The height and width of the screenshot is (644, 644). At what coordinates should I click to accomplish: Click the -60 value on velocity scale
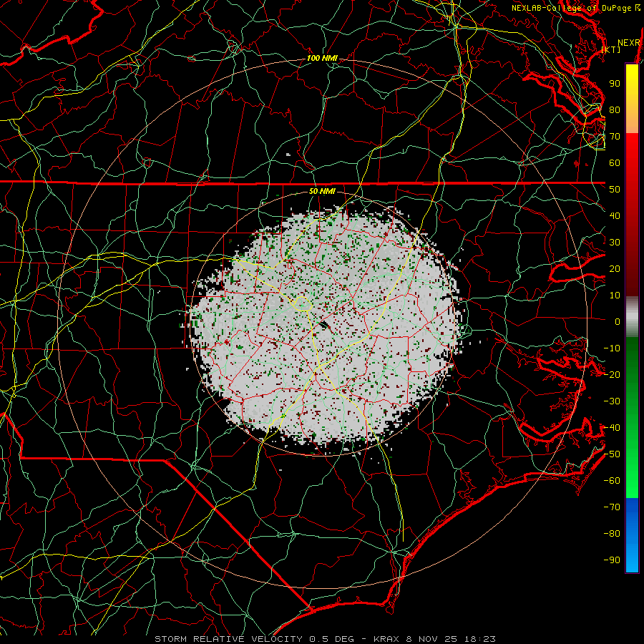pyautogui.click(x=612, y=481)
